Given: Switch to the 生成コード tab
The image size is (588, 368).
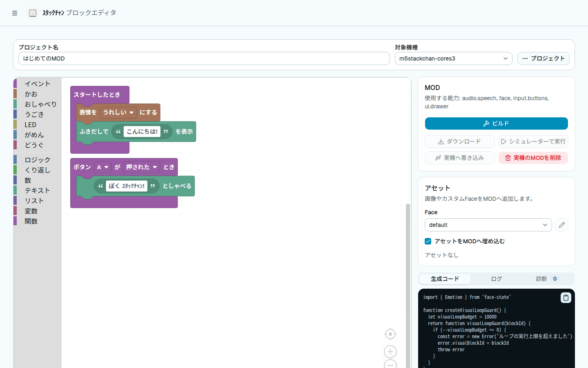Looking at the screenshot, I should [x=445, y=279].
